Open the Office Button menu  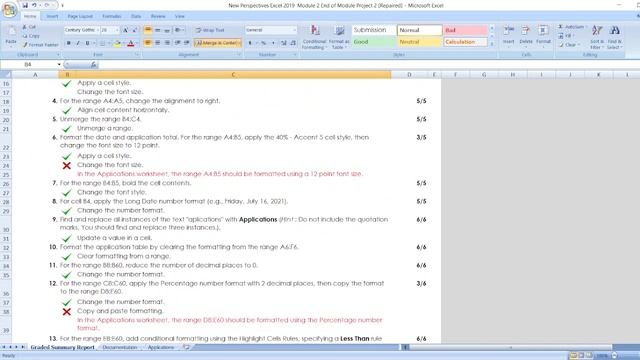tap(9, 10)
